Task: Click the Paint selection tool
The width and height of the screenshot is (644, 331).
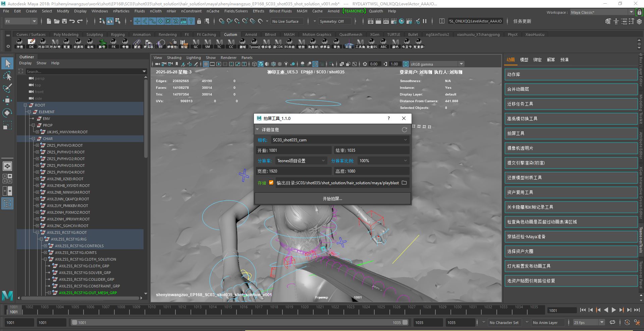Action: pyautogui.click(x=7, y=88)
